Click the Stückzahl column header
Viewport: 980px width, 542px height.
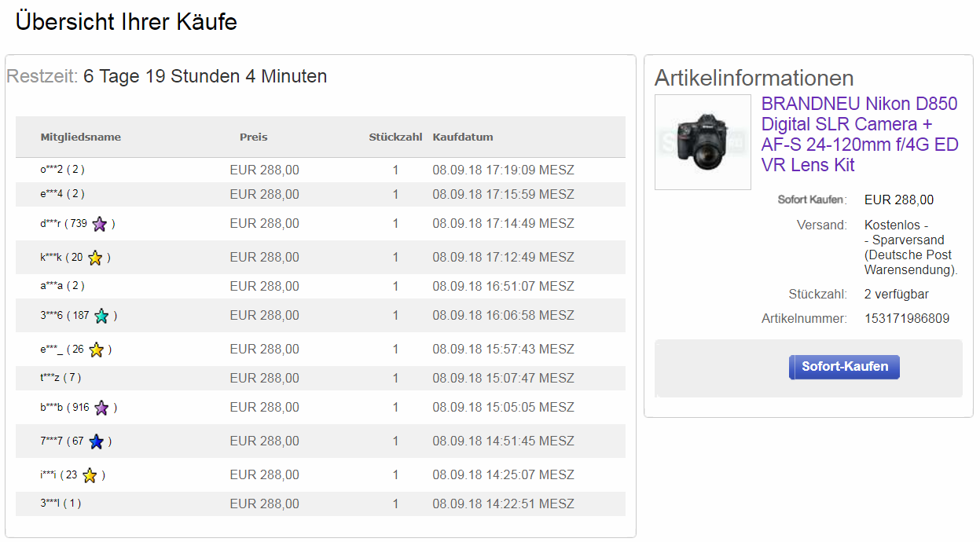[395, 137]
